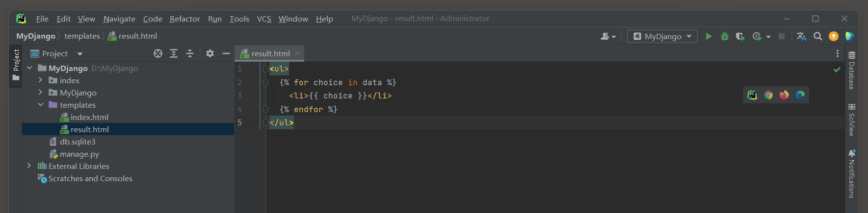Place cursor on the endfor line
Screen dimensions: 868x213
click(308, 109)
